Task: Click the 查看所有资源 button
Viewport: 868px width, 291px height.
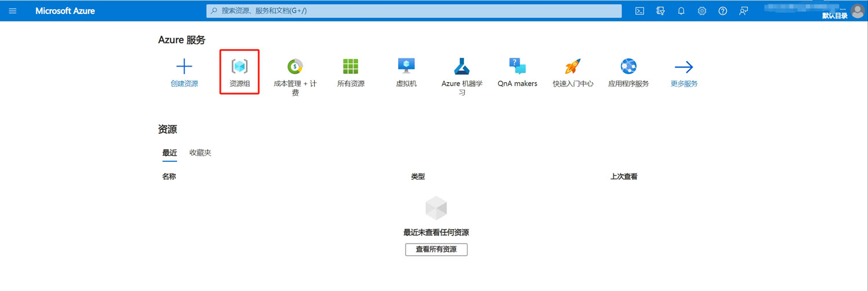Action: click(x=436, y=249)
